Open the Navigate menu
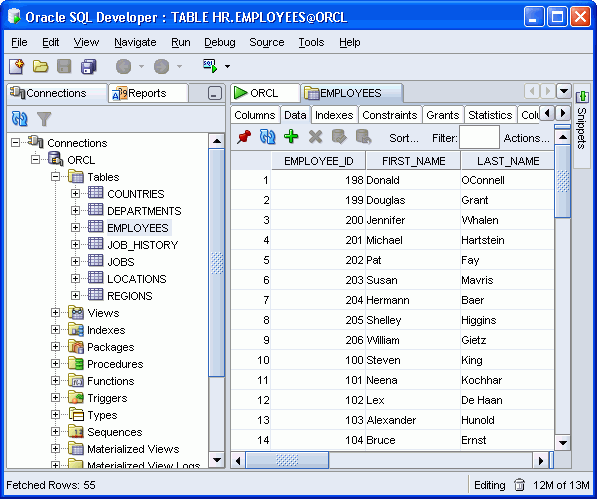Viewport: 597px width, 499px height. click(x=135, y=42)
